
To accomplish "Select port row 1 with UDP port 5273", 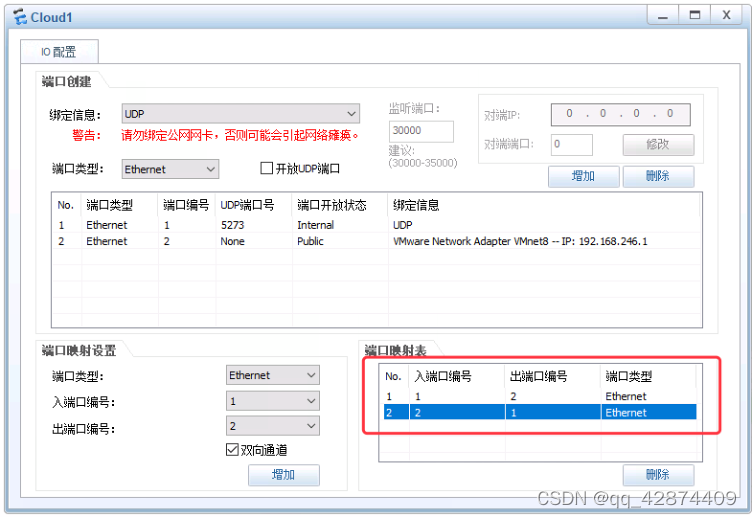I will click(376, 225).
